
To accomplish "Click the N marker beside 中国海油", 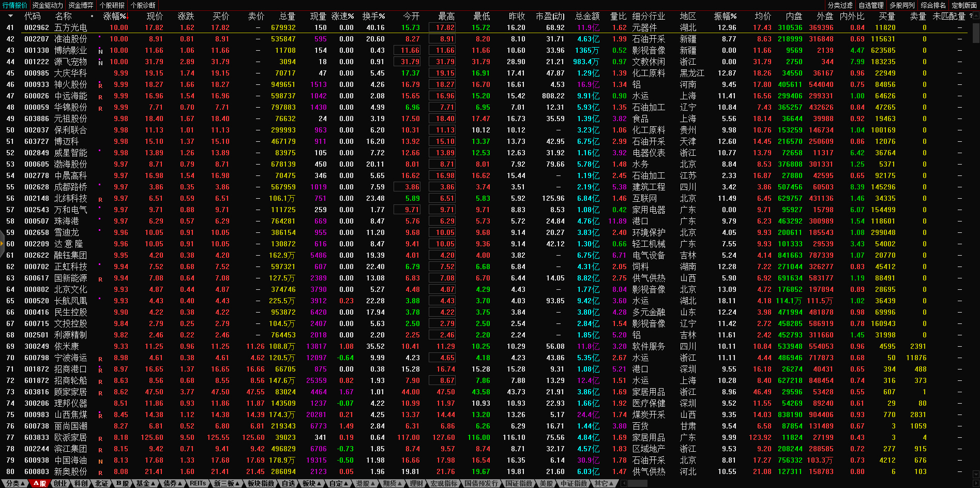I will [x=100, y=461].
